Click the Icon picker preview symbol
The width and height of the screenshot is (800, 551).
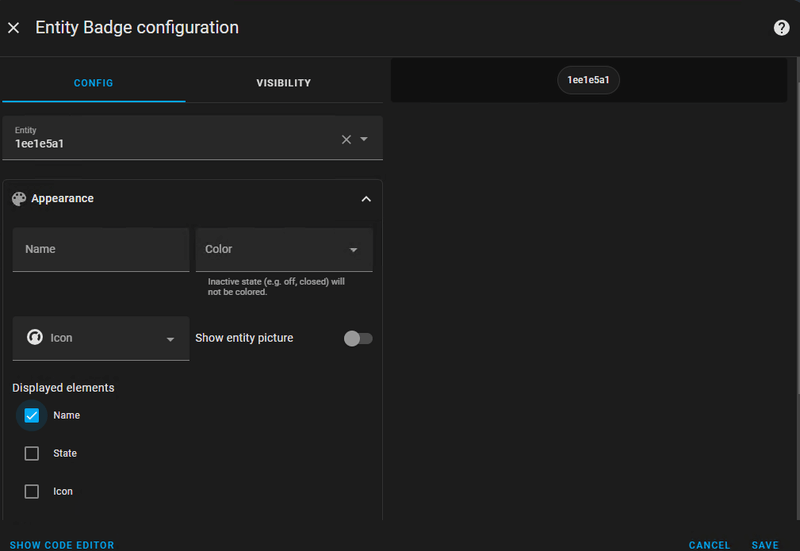pos(34,338)
